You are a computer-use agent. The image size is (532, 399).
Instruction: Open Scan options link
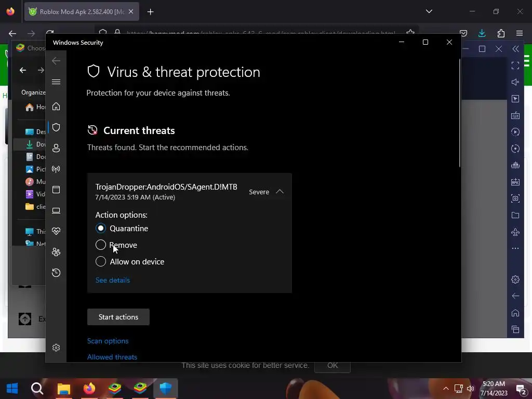tap(108, 341)
